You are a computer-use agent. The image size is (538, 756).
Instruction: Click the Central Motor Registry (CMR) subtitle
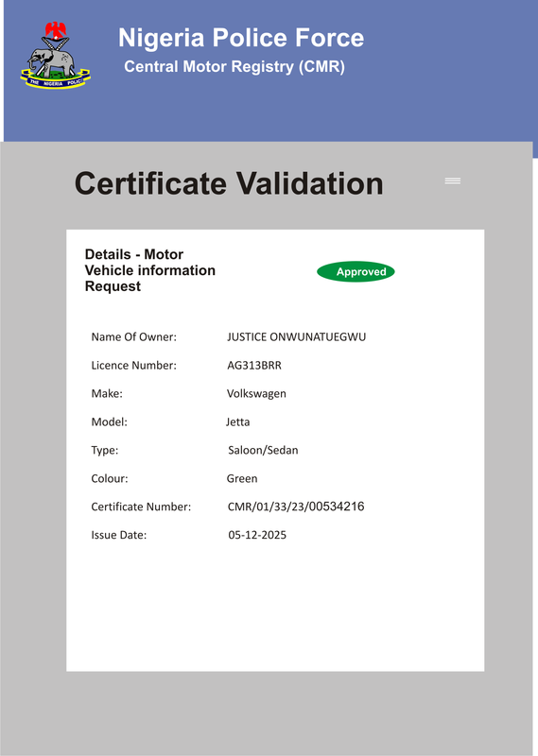tap(234, 66)
